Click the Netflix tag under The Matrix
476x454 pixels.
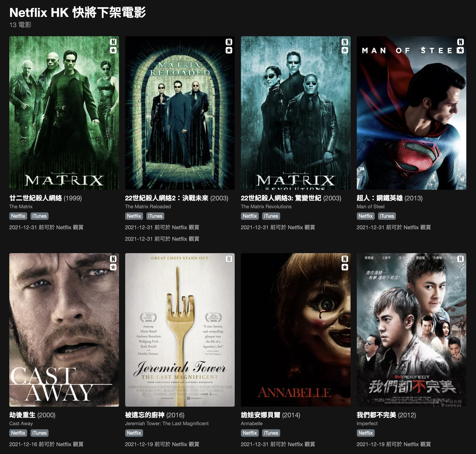coord(18,216)
